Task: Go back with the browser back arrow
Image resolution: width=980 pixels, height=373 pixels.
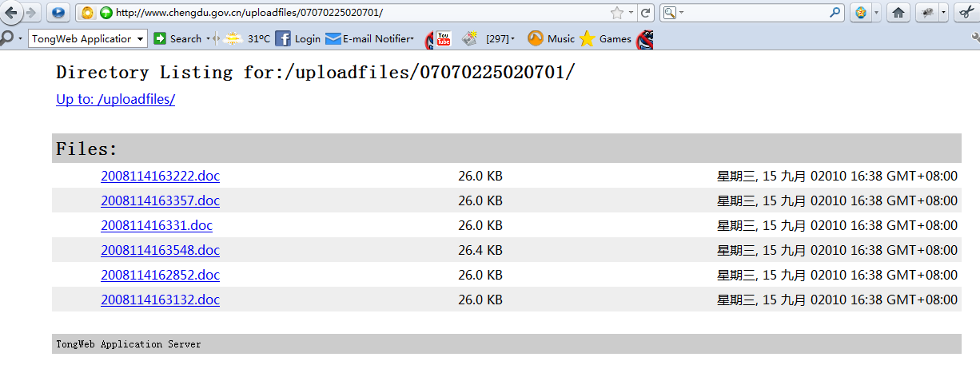Action: pyautogui.click(x=11, y=12)
